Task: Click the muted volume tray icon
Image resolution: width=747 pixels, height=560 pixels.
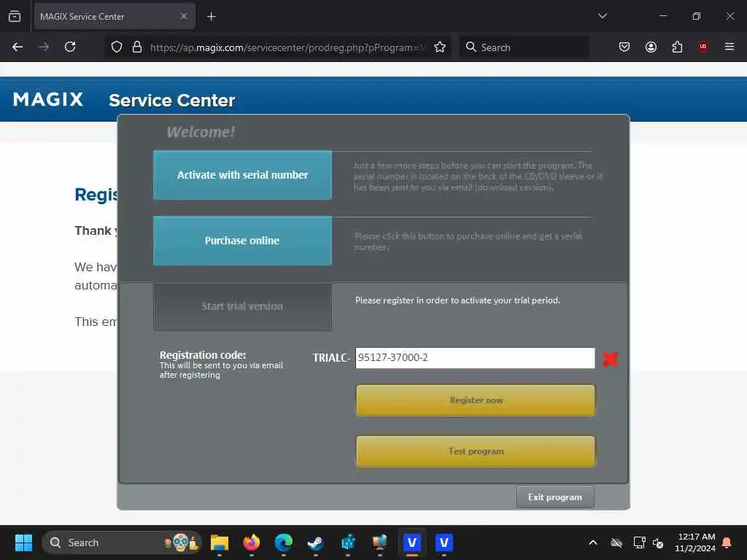Action: pyautogui.click(x=659, y=542)
